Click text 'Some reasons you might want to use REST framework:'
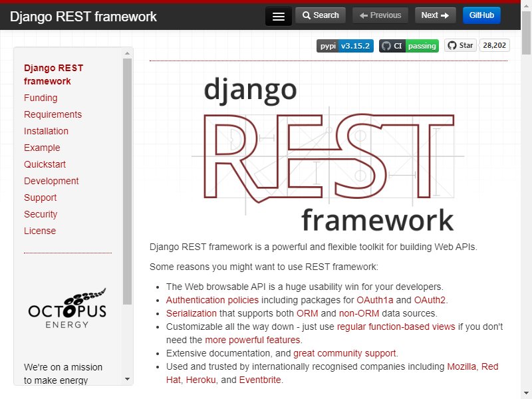532x399 pixels. tap(264, 267)
